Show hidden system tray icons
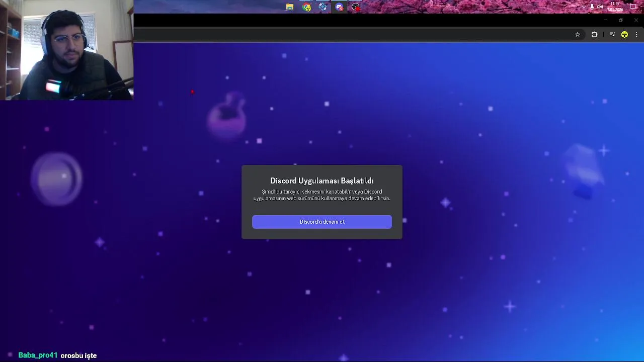This screenshot has height=362, width=644. pos(584,7)
